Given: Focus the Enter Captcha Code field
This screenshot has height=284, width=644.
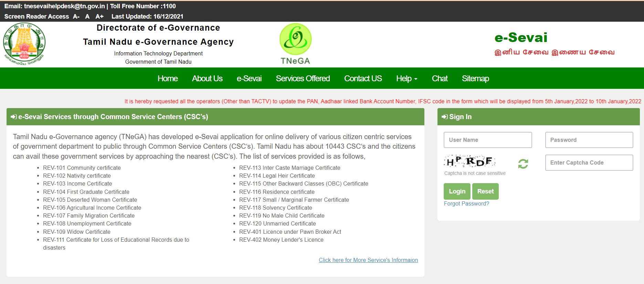Looking at the screenshot, I should click(x=589, y=162).
